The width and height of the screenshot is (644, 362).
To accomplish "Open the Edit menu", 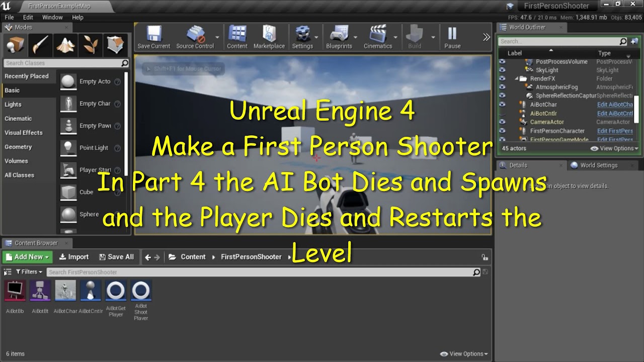I will click(28, 17).
